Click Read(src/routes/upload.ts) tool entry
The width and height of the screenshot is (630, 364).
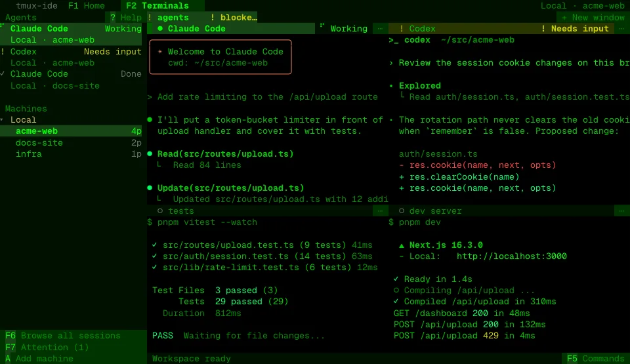pos(225,154)
